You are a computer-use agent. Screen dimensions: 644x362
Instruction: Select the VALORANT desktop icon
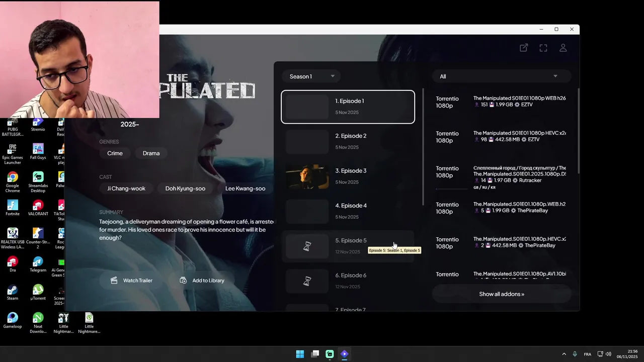(x=38, y=208)
